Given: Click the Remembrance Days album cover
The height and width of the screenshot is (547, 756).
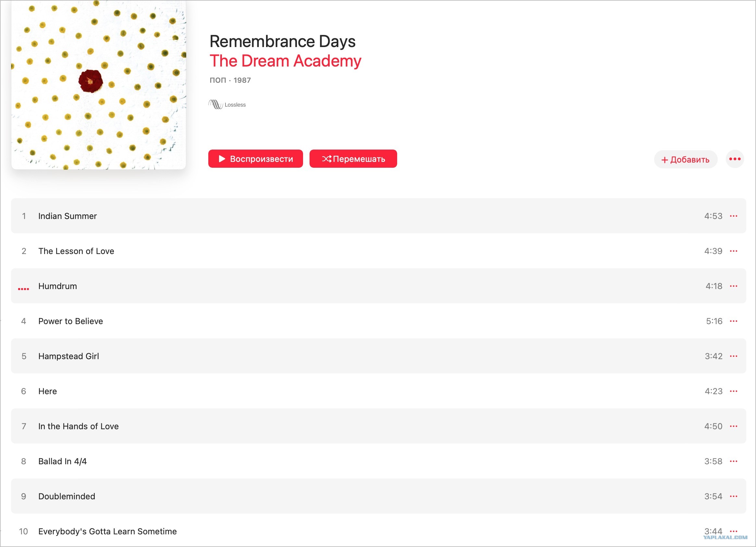Looking at the screenshot, I should (x=98, y=85).
